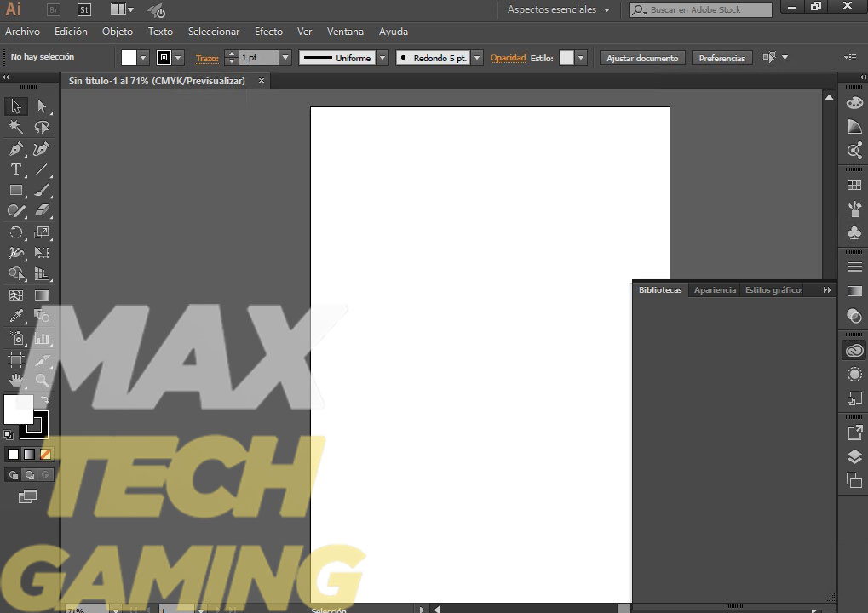Select the Blend tool

(x=42, y=316)
